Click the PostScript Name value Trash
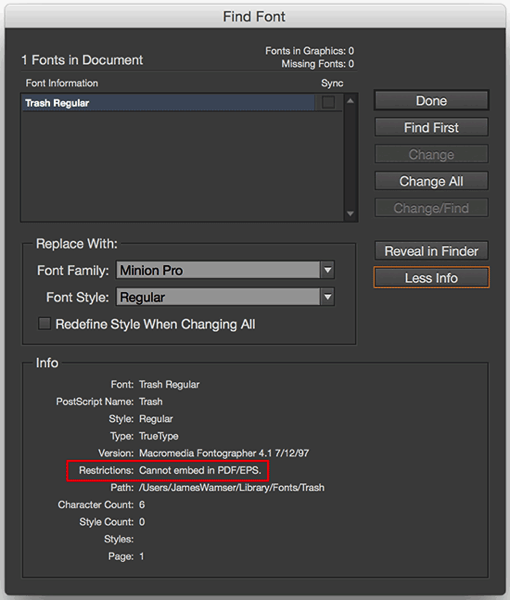510x600 pixels. point(151,401)
